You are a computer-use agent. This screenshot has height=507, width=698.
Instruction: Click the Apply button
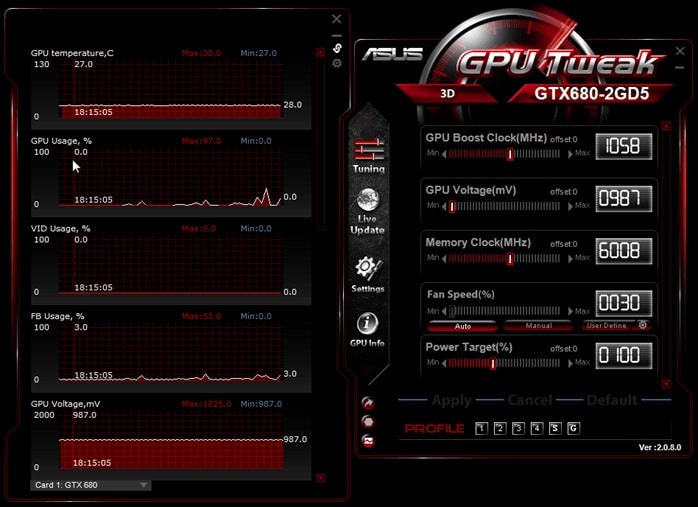click(451, 400)
